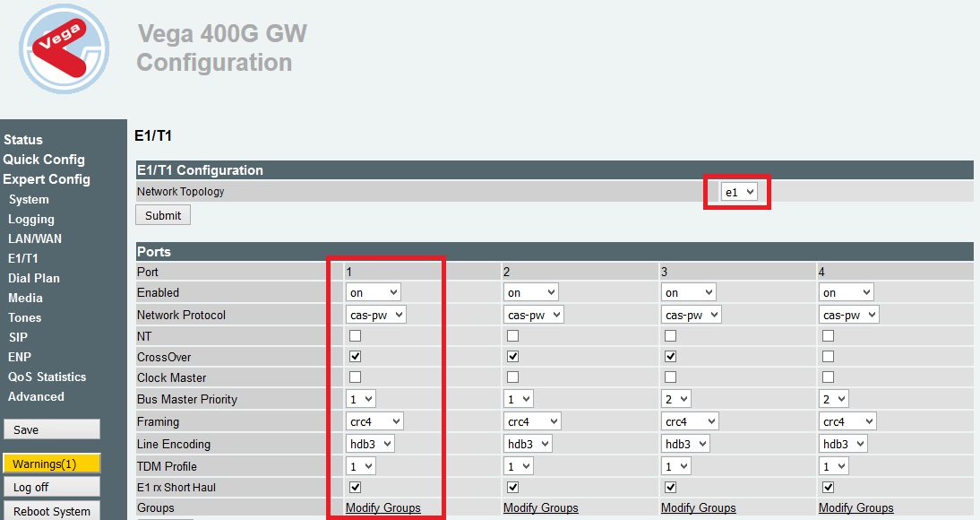The height and width of the screenshot is (520, 980).
Task: Open the Framing dropdown for port 2
Action: point(532,421)
